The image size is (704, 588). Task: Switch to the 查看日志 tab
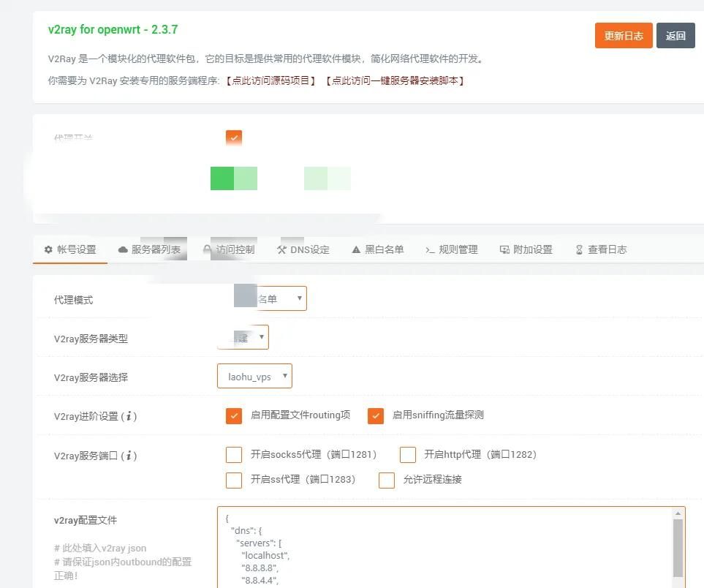(601, 250)
